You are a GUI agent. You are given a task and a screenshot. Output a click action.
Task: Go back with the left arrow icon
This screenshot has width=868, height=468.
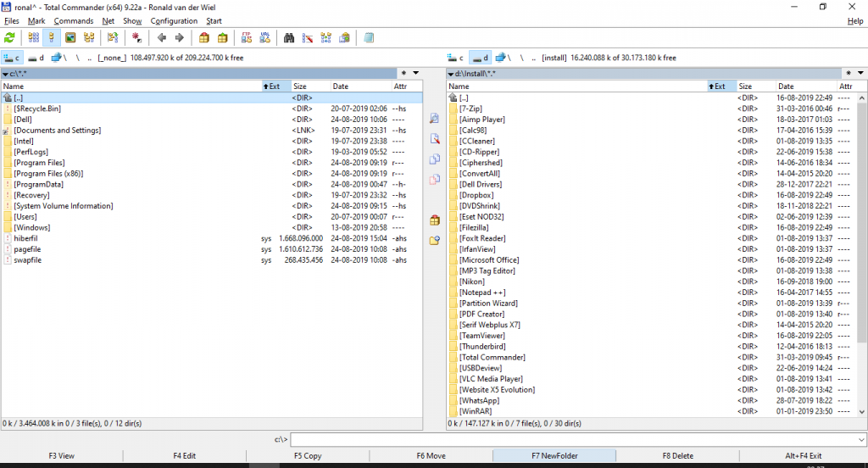pyautogui.click(x=162, y=37)
